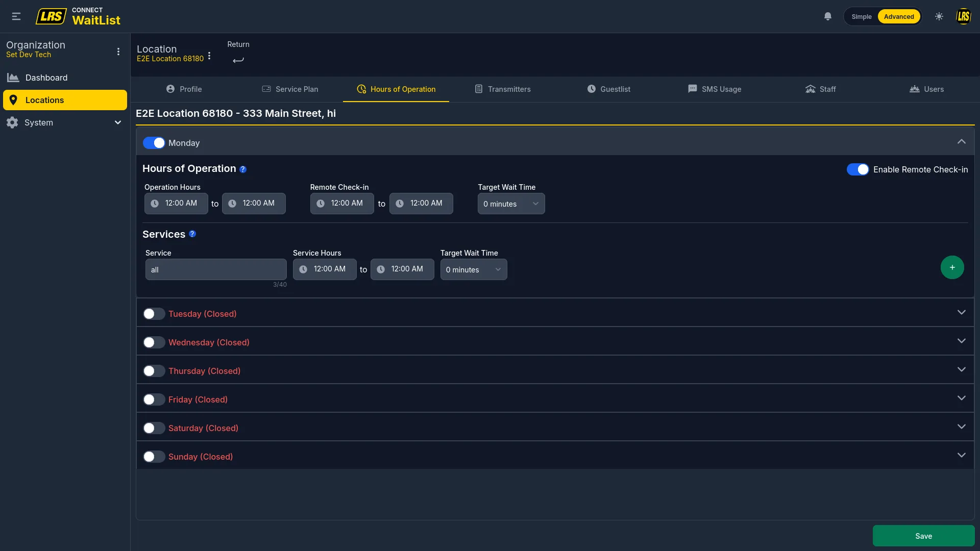980x551 pixels.
Task: Open the Location three-dot menu
Action: tap(209, 56)
